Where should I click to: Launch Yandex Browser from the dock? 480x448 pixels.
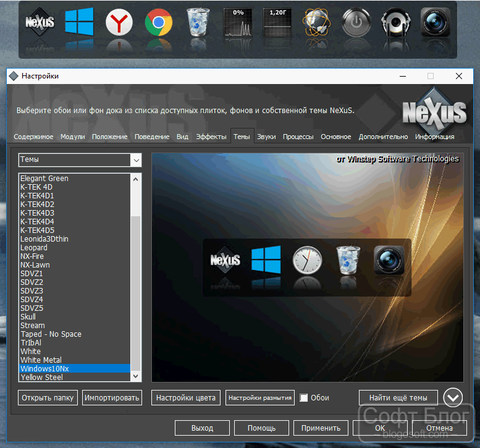coord(119,22)
